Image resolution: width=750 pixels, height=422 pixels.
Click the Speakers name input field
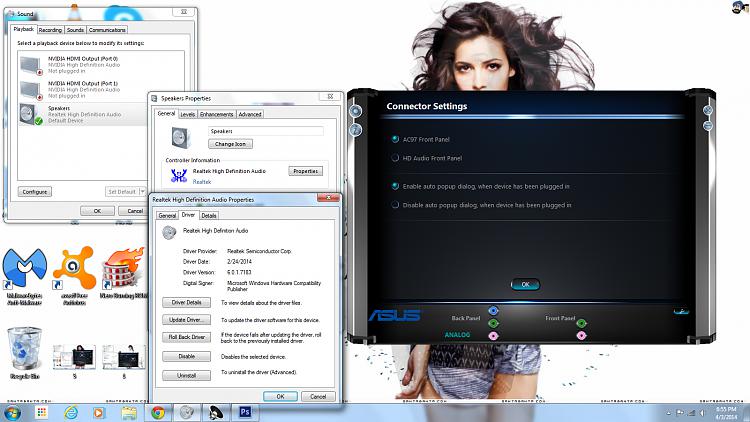pyautogui.click(x=266, y=131)
